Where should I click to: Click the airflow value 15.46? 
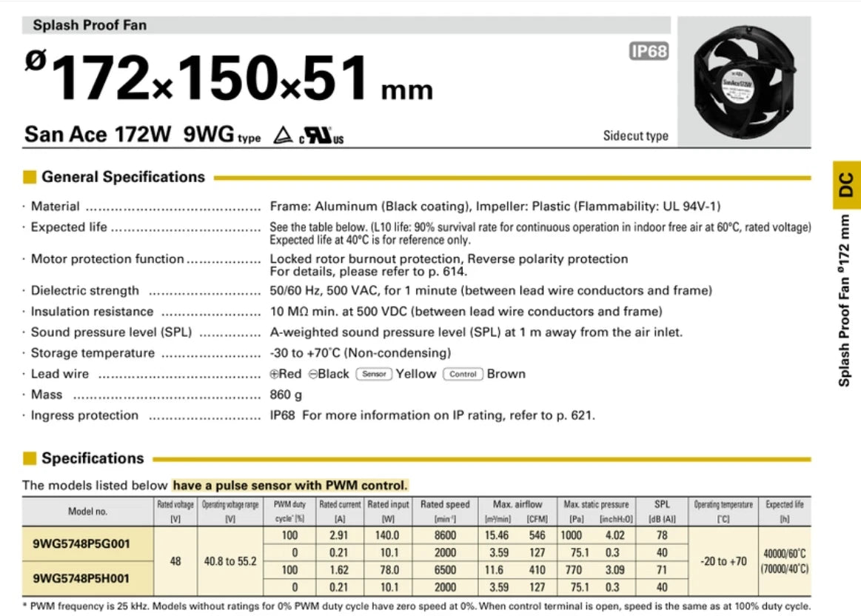click(497, 535)
